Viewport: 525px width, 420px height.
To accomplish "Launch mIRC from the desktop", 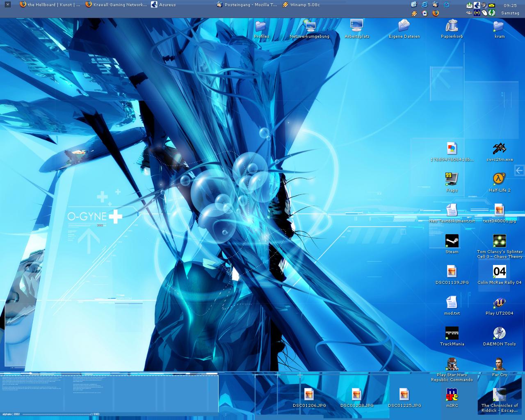I will 452,395.
